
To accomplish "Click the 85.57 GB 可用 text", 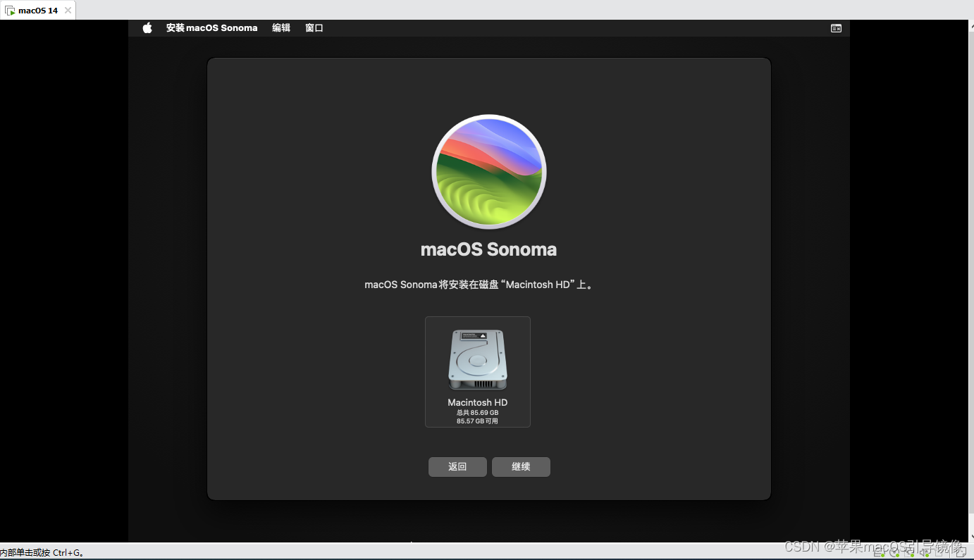I will click(478, 421).
